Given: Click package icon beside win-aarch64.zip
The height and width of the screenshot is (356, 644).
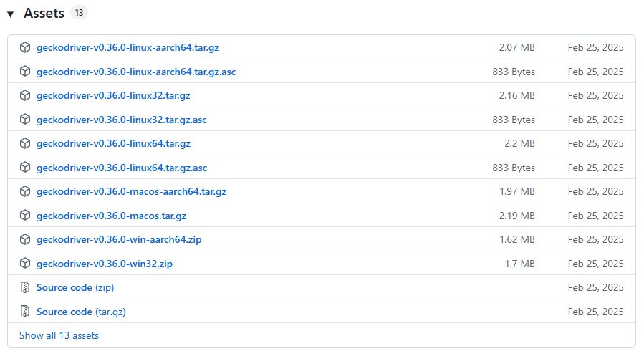Looking at the screenshot, I should click(x=25, y=239).
